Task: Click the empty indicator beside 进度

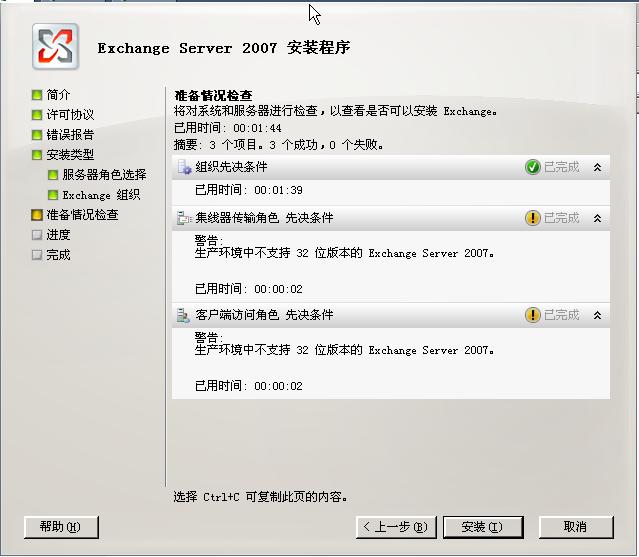Action: click(37, 235)
